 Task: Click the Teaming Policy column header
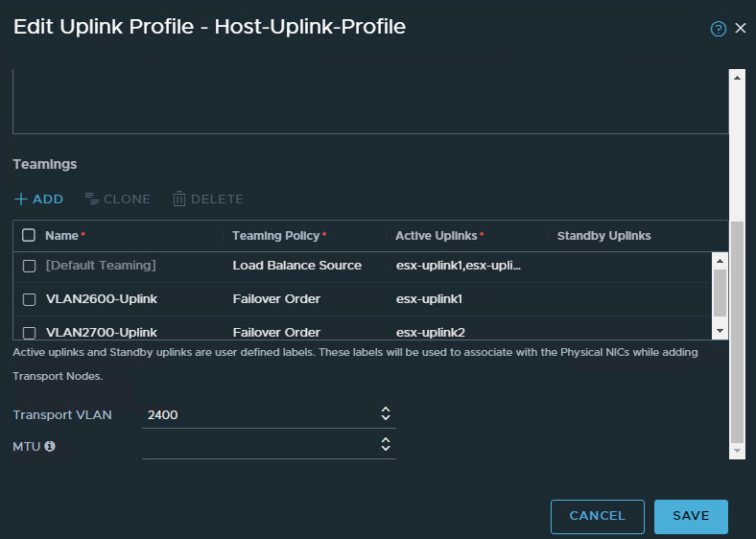click(278, 236)
